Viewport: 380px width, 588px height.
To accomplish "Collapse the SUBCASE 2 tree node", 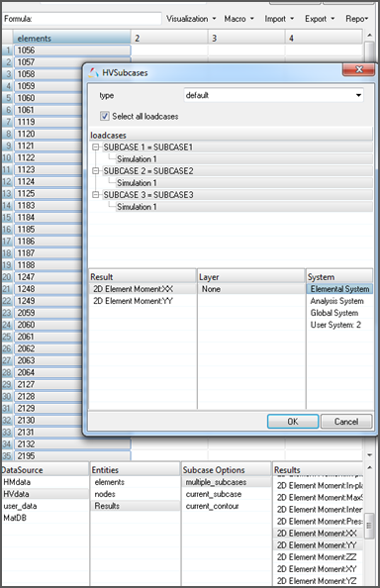I will [96, 171].
